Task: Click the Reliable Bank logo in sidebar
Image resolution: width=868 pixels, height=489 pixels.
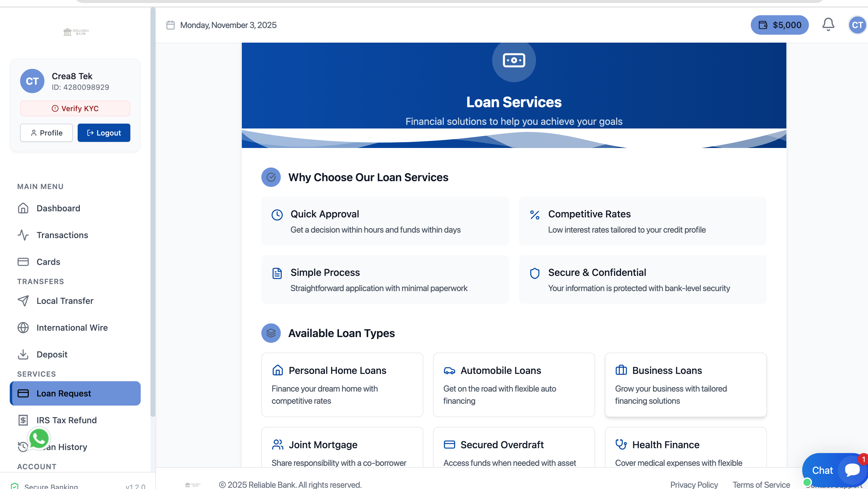Action: click(76, 32)
